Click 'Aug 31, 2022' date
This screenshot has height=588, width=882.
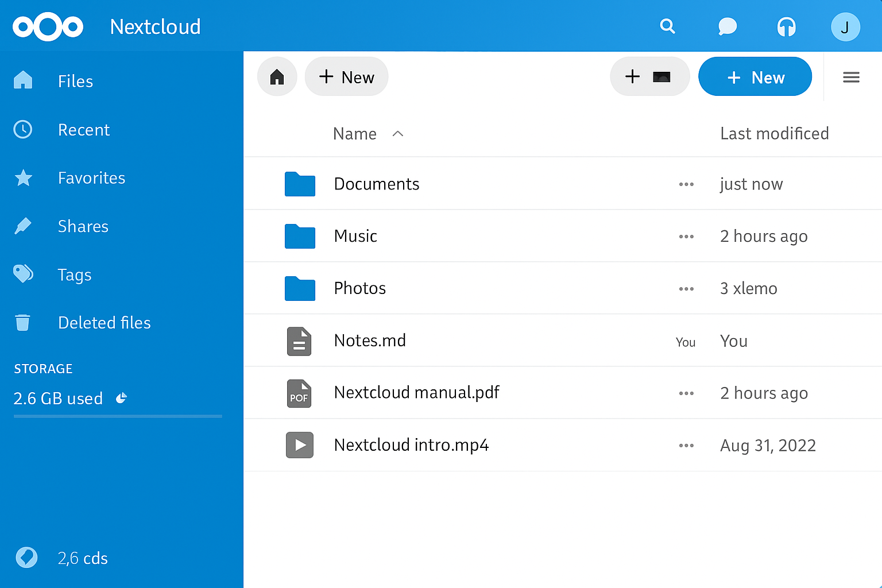(x=768, y=446)
